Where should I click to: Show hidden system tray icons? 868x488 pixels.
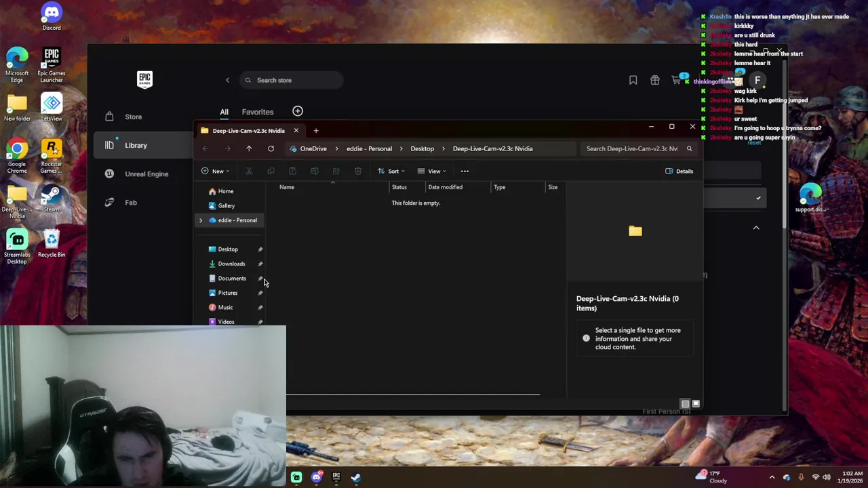(x=772, y=477)
